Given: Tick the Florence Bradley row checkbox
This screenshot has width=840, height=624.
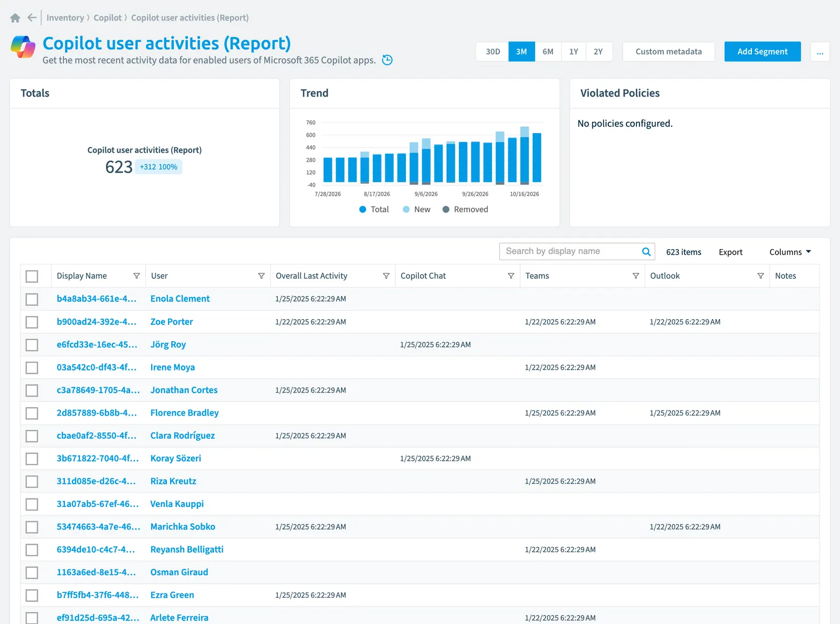Looking at the screenshot, I should pos(32,414).
